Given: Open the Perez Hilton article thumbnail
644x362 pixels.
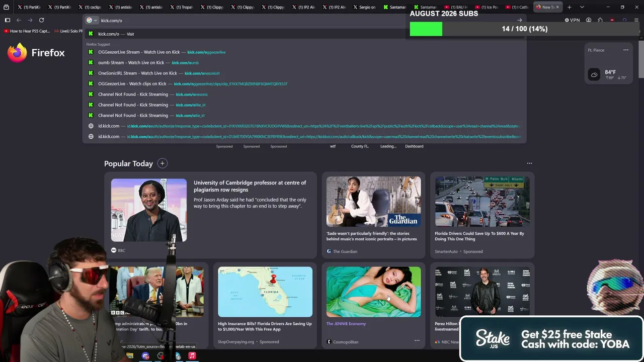Looking at the screenshot, I should coord(482,292).
